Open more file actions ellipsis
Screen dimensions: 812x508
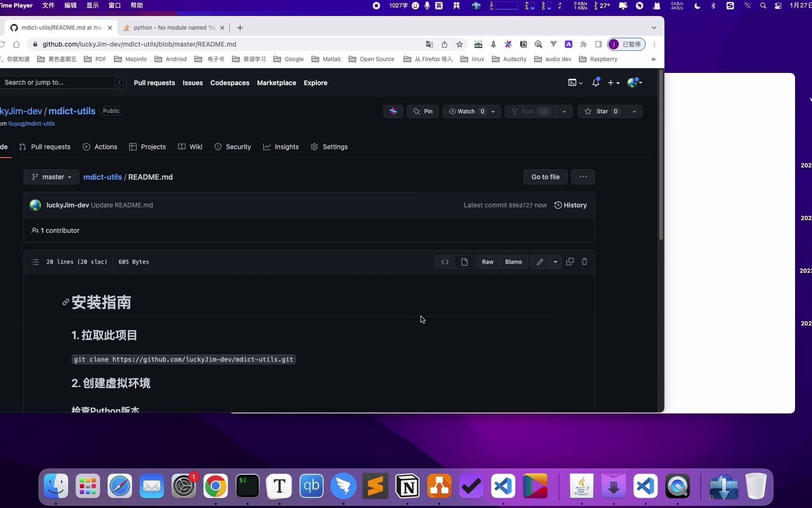(583, 177)
